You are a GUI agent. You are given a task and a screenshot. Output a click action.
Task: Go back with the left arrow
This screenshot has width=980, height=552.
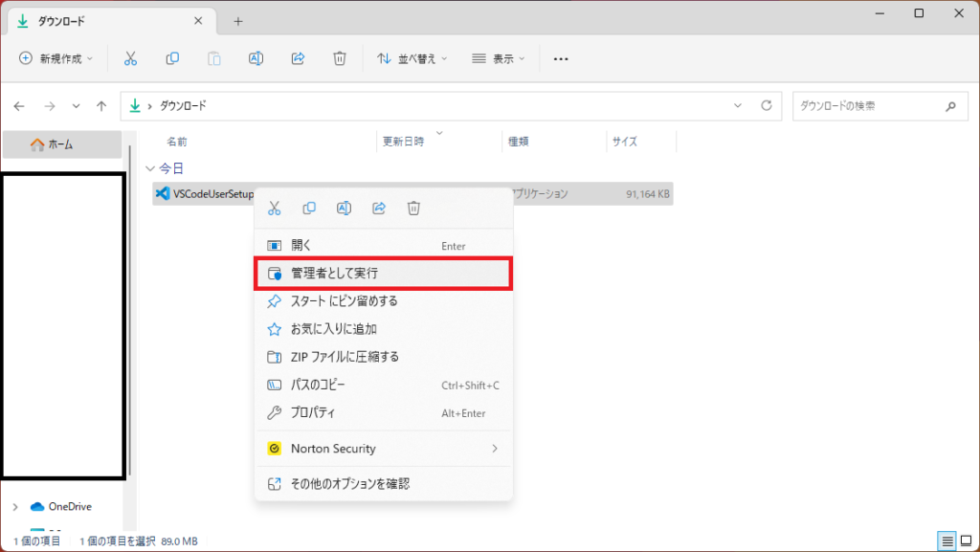click(x=19, y=106)
